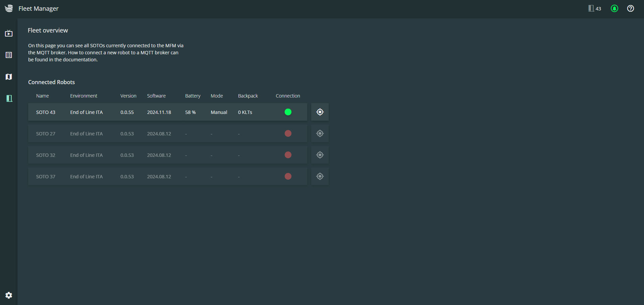The width and height of the screenshot is (644, 305).
Task: Click the Battery column header
Action: tap(193, 96)
